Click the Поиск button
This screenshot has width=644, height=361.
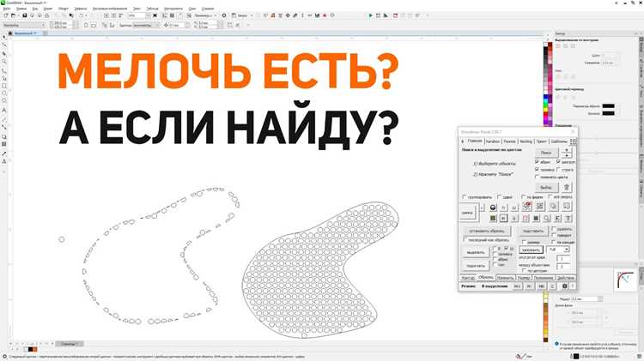(547, 153)
